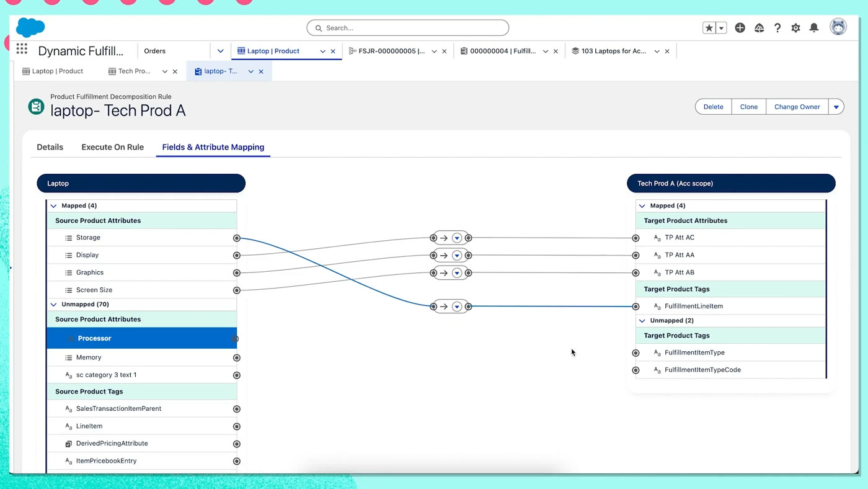Open more actions dropdown next to Change Owner
Image resolution: width=868 pixels, height=489 pixels.
pyautogui.click(x=836, y=107)
